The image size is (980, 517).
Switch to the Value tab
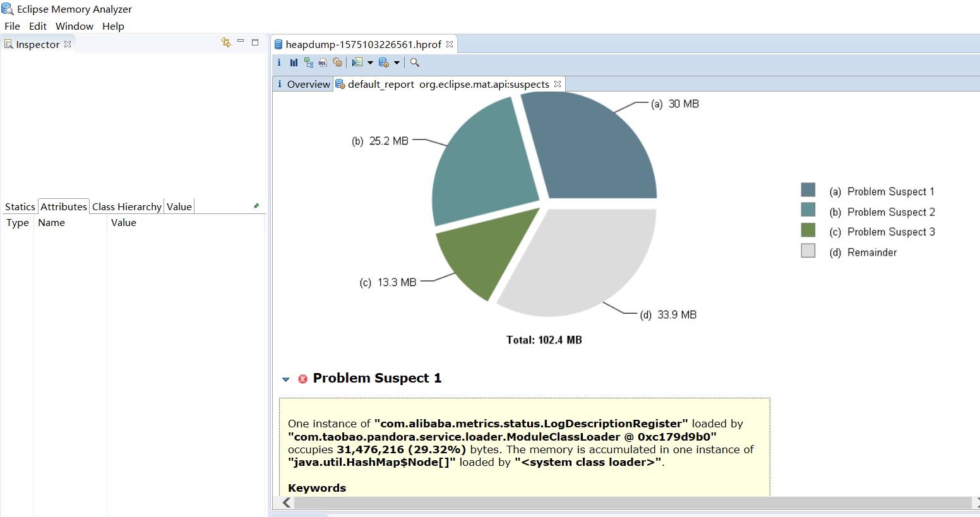coord(179,206)
